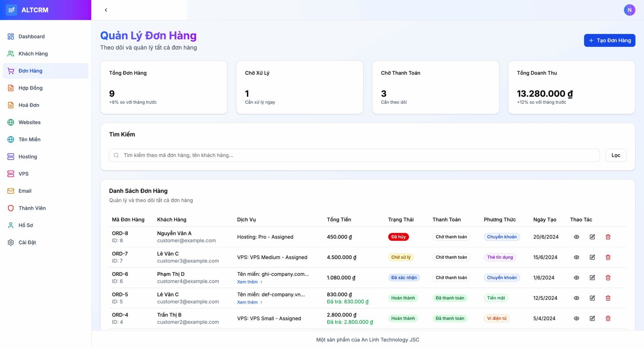Delete order ORD-5 with the trash icon
The image size is (644, 349).
tap(608, 298)
